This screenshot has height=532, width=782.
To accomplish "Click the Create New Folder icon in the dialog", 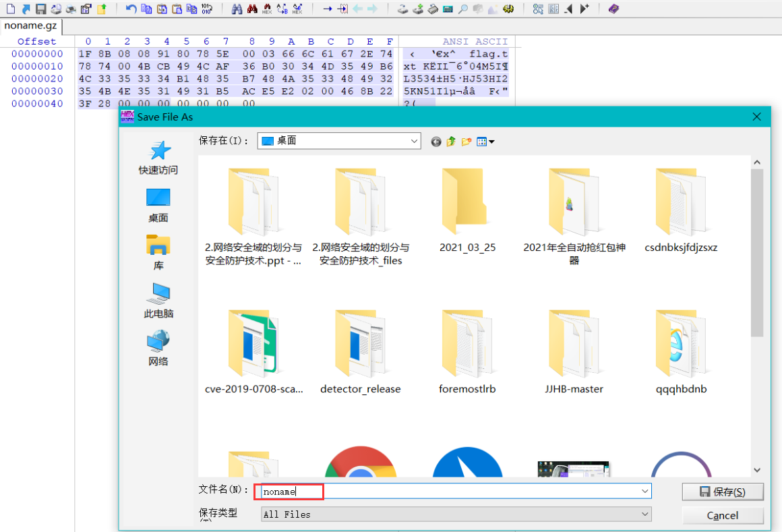I will (x=467, y=142).
